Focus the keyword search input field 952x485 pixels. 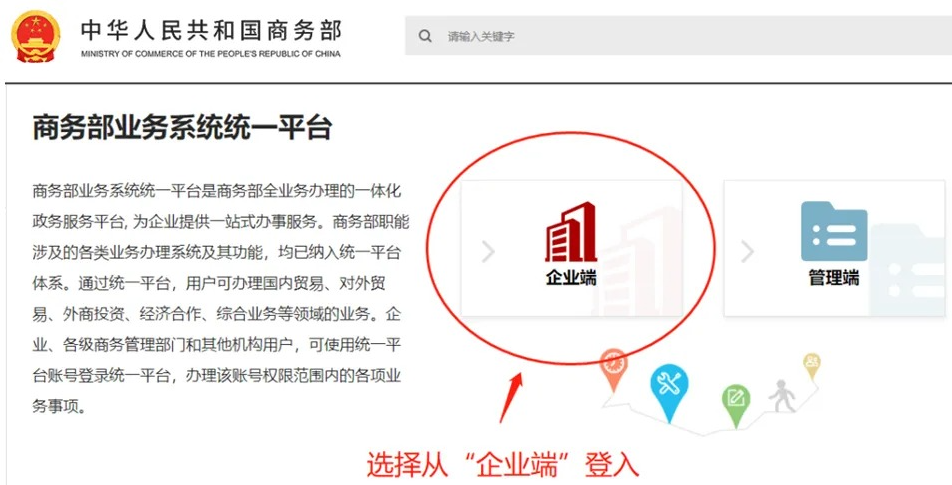[678, 36]
